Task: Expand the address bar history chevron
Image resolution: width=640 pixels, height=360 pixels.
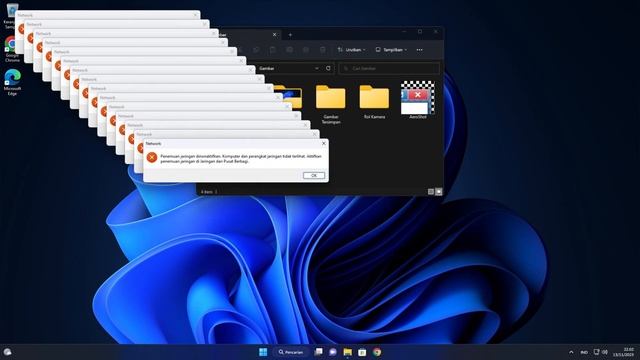Action: click(317, 69)
